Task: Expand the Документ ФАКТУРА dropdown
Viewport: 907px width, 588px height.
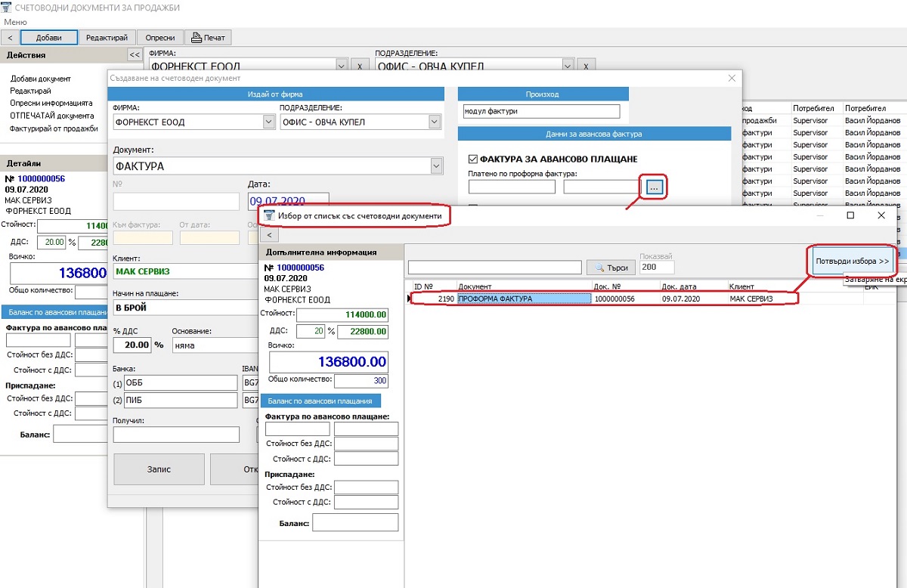Action: (x=435, y=166)
